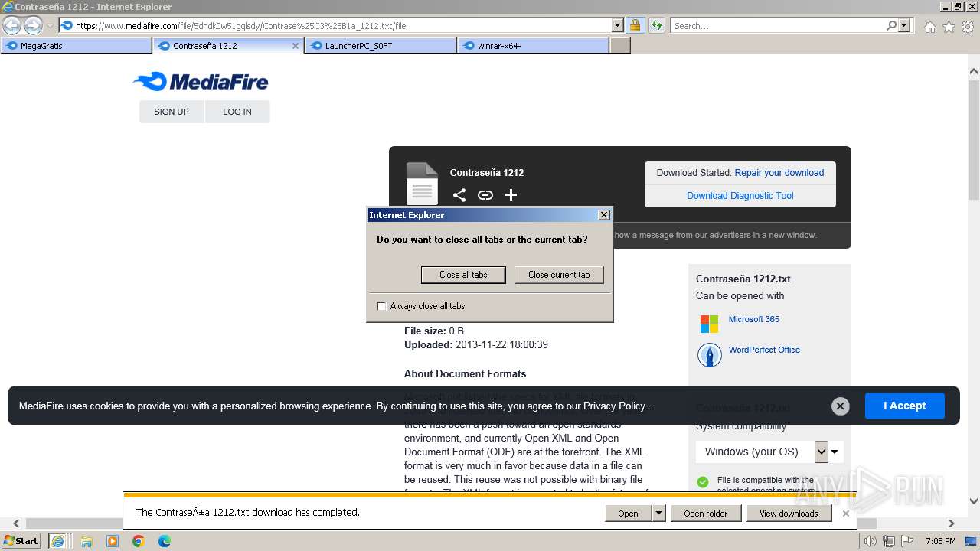Screen dimensions: 980x551
Task: Click the vertical scrollbar down arrow
Action: 974,502
